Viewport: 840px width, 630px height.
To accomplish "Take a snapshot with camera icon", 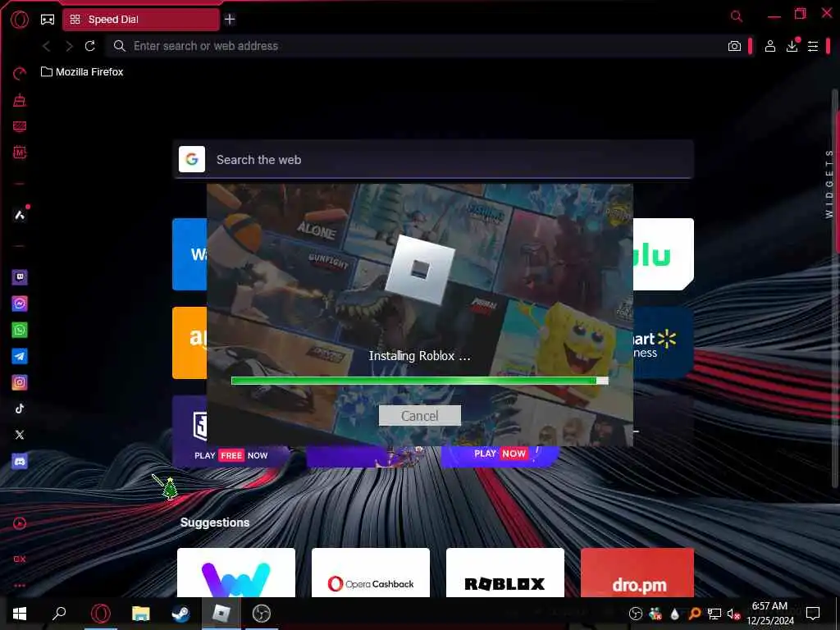I will pyautogui.click(x=734, y=46).
